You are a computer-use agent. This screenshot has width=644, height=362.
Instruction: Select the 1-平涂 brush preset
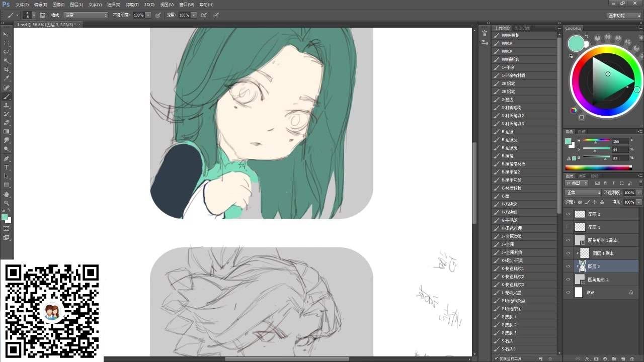coord(525,67)
